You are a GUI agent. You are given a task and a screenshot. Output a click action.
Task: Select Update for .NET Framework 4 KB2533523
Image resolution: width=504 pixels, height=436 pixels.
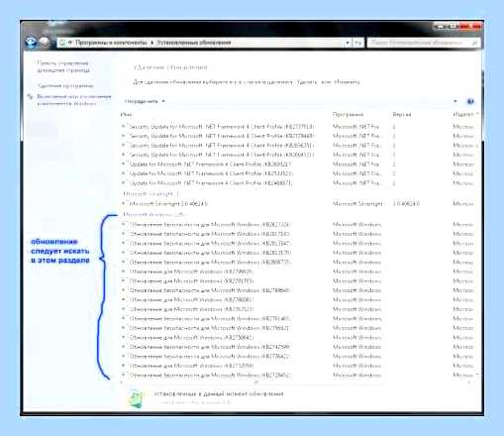coord(207,173)
